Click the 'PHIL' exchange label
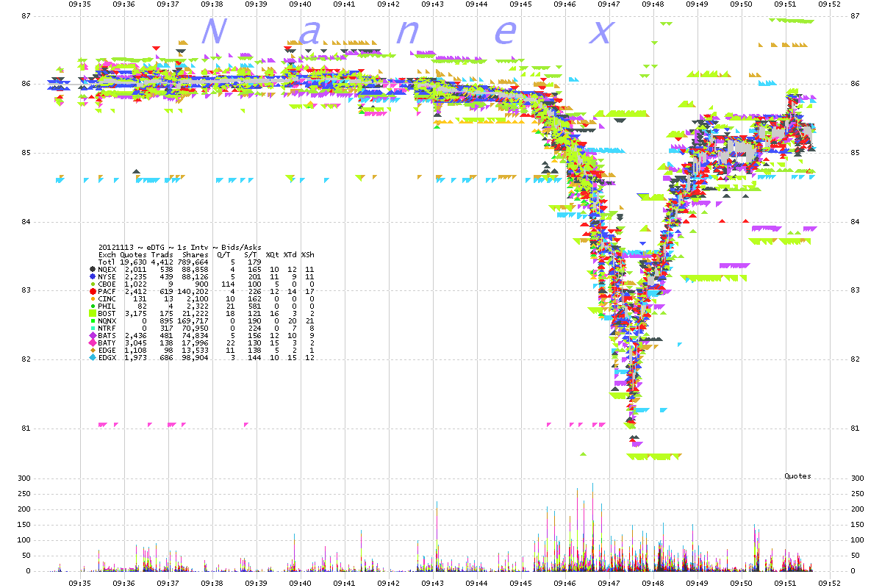This screenshot has width=882, height=588. 107,307
